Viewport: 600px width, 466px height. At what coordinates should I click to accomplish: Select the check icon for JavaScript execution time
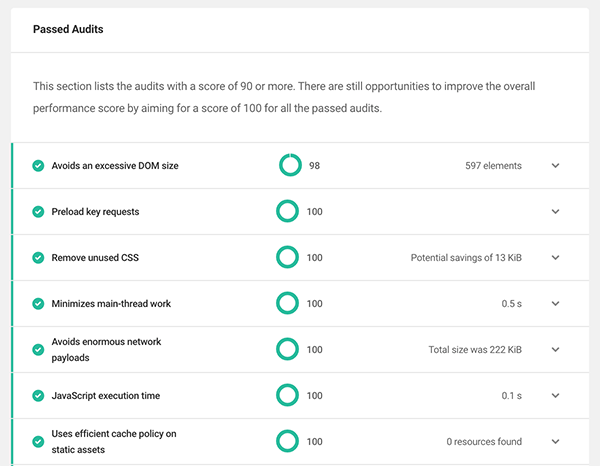(x=38, y=396)
